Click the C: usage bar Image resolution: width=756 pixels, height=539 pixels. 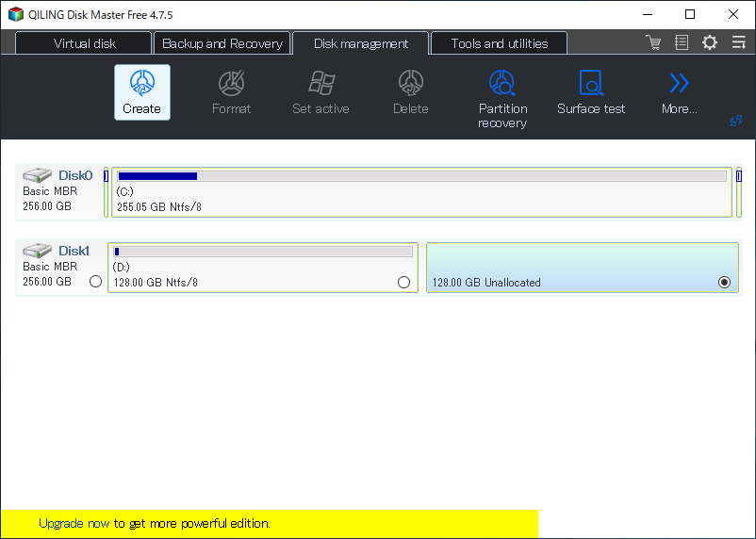tap(422, 176)
